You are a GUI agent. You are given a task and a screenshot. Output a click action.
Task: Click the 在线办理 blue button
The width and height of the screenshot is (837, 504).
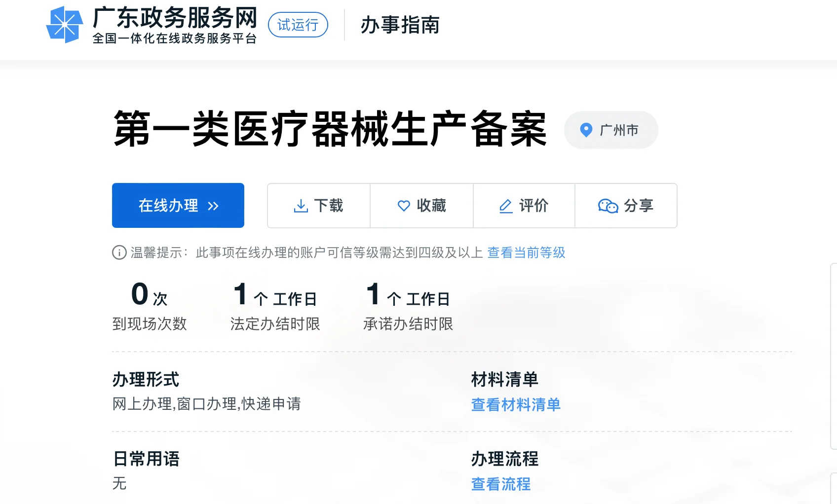[x=178, y=205]
